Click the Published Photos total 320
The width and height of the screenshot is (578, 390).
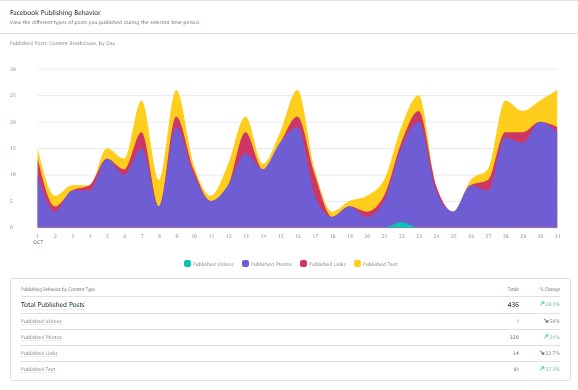tap(514, 337)
